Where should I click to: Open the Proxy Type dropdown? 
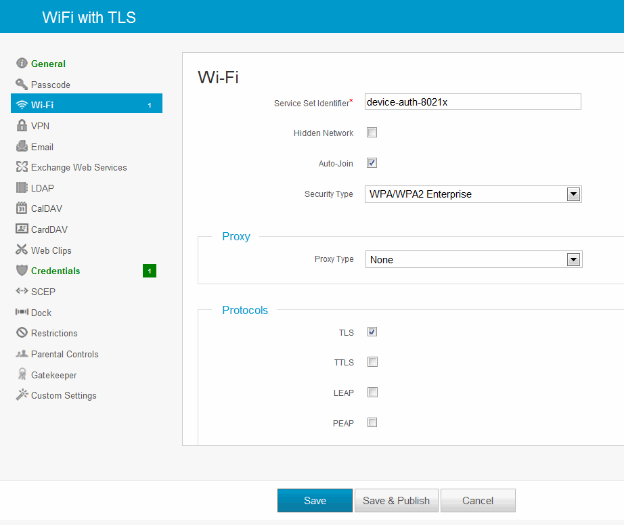[472, 259]
